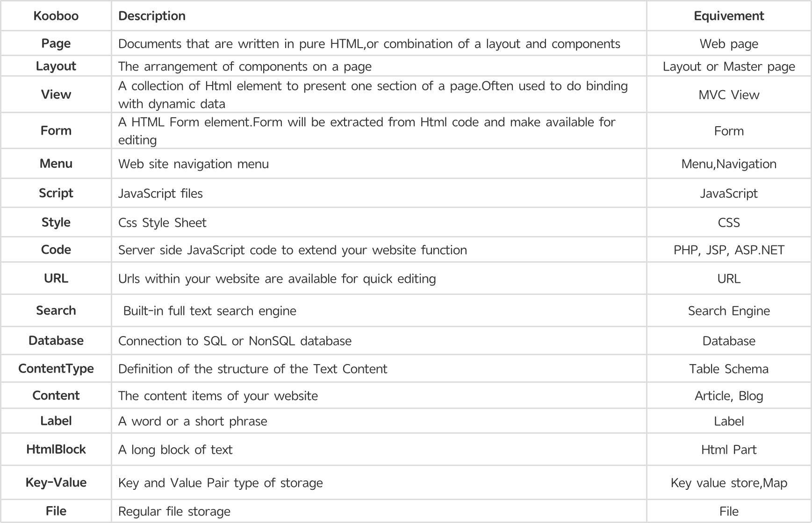The image size is (812, 523).
Task: Click the Layout row label
Action: [56, 66]
